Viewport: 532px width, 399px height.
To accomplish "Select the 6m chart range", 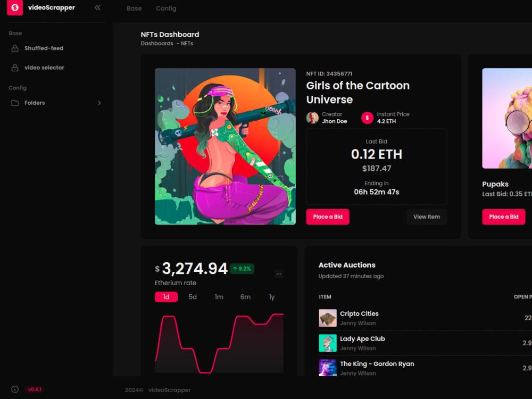I will [245, 297].
